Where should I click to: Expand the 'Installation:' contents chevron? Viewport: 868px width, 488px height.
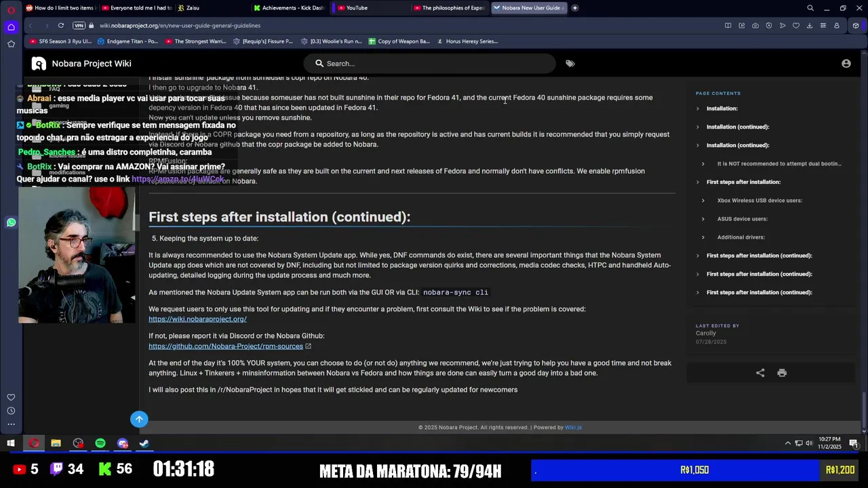[697, 108]
